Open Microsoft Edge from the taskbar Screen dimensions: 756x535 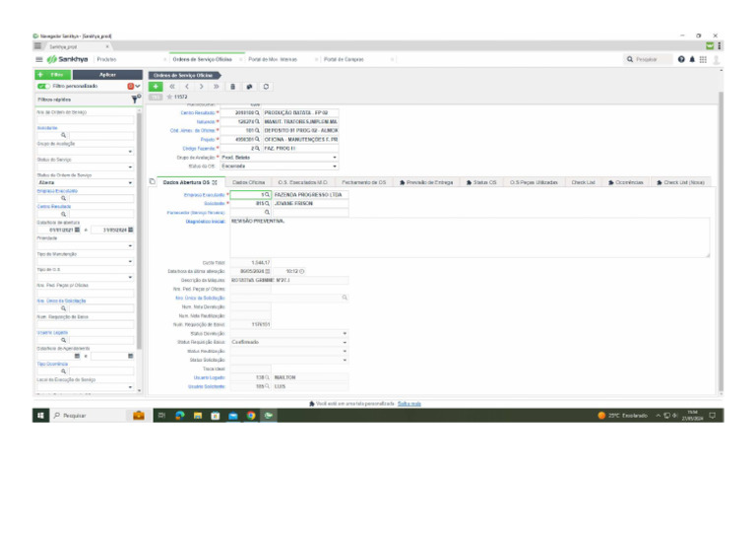[180, 416]
